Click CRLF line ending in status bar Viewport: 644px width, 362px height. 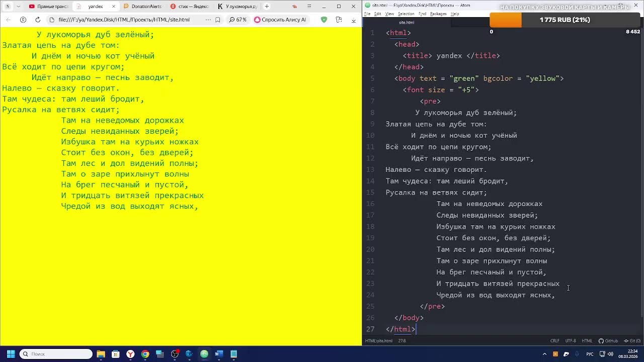(555, 341)
